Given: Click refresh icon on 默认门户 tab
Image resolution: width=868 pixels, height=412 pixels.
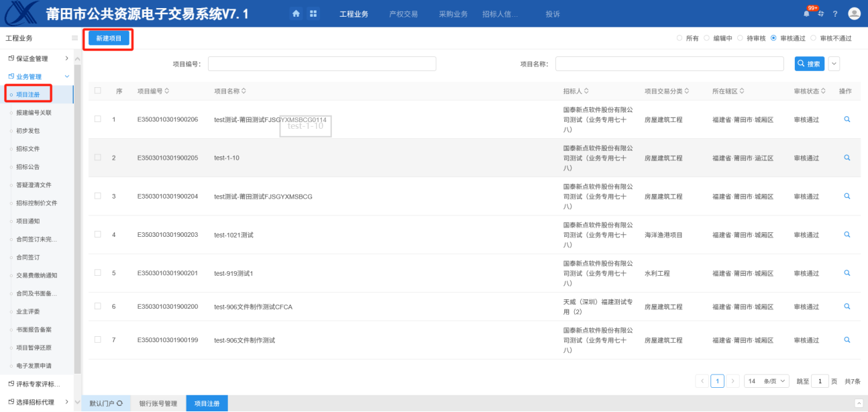Looking at the screenshot, I should (119, 403).
